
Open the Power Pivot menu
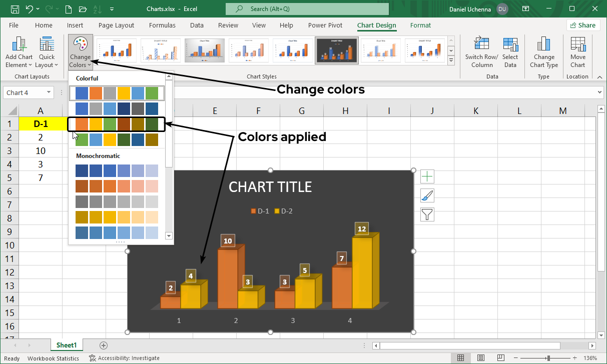325,25
